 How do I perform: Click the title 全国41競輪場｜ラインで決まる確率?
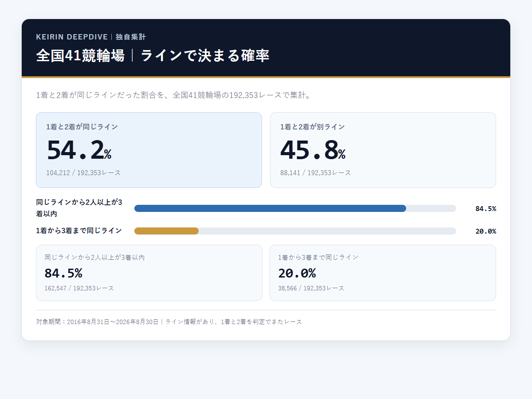point(153,56)
